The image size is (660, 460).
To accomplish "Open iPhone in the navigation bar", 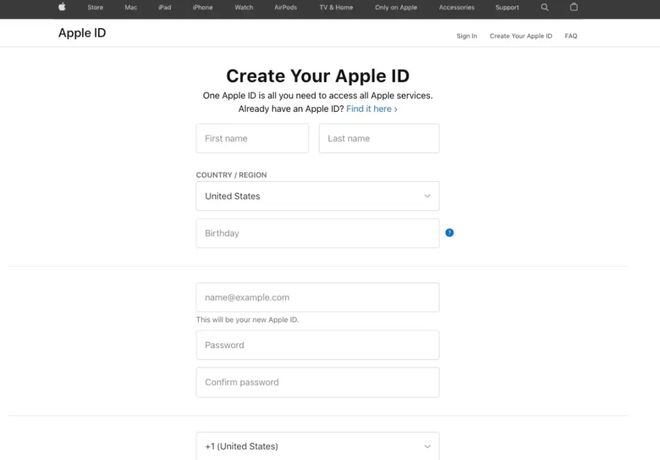I will coord(202,8).
